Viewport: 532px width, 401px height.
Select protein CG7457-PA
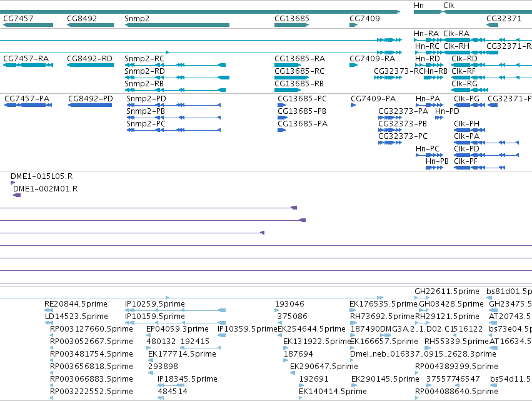(x=27, y=99)
